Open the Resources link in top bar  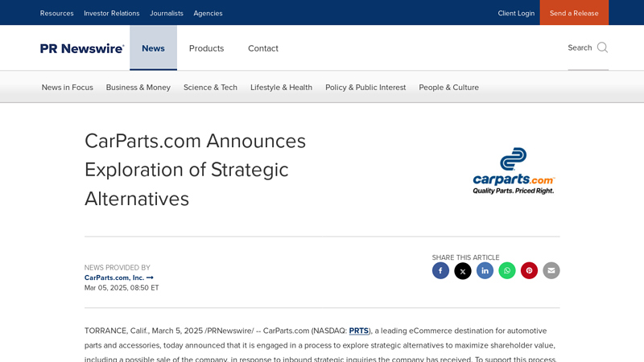click(x=56, y=13)
